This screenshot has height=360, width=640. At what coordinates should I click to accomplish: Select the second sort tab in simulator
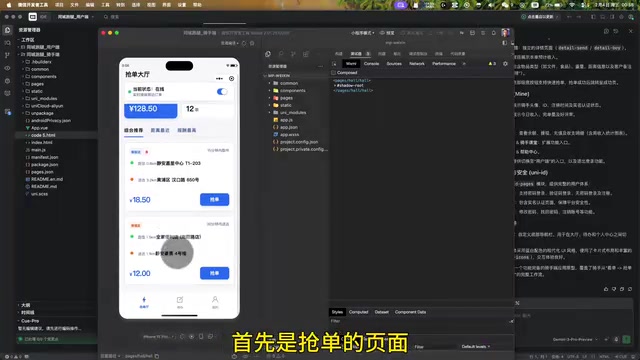click(160, 130)
